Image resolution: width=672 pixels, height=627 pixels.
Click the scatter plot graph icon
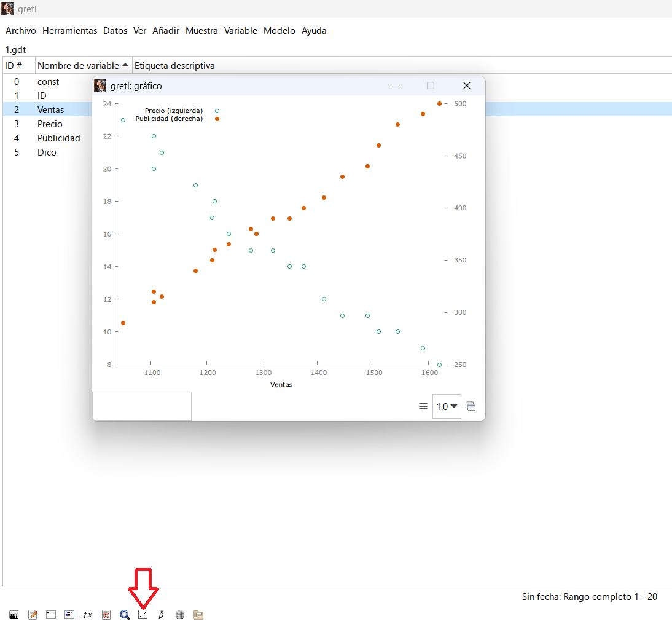coord(143,615)
